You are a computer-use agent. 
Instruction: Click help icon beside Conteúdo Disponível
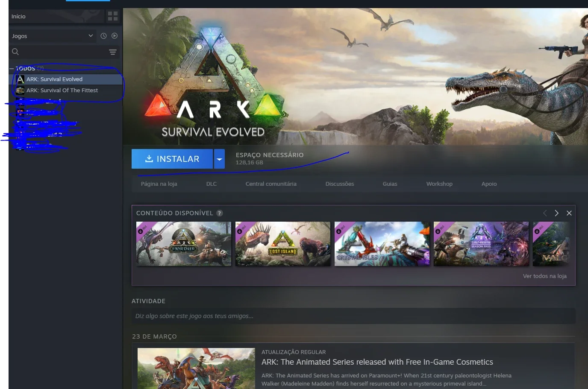tap(220, 213)
